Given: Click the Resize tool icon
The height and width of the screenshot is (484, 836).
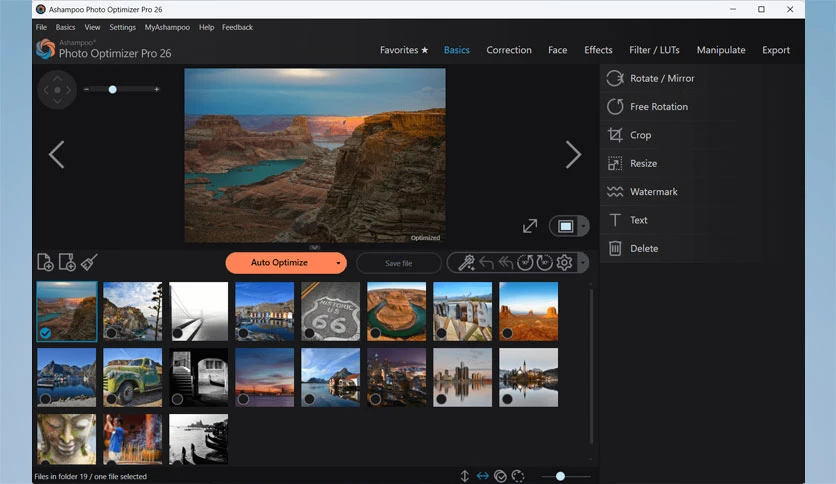Looking at the screenshot, I should pyautogui.click(x=615, y=163).
